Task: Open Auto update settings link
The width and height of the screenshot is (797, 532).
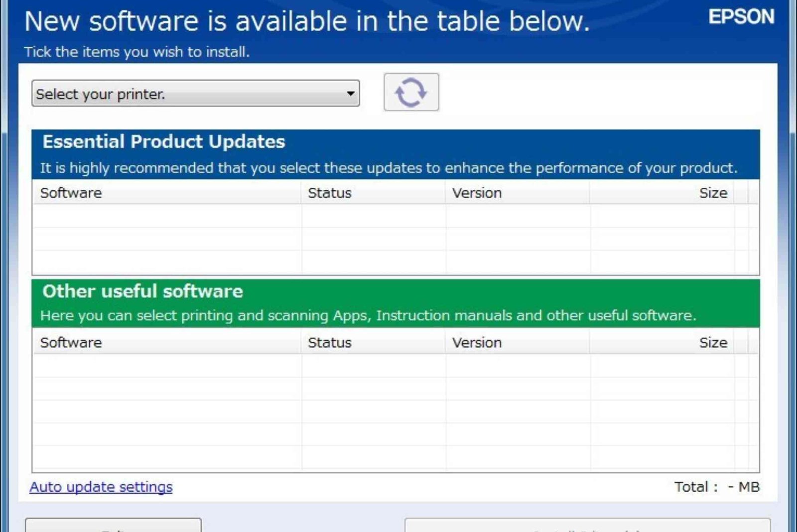Action: pyautogui.click(x=101, y=487)
